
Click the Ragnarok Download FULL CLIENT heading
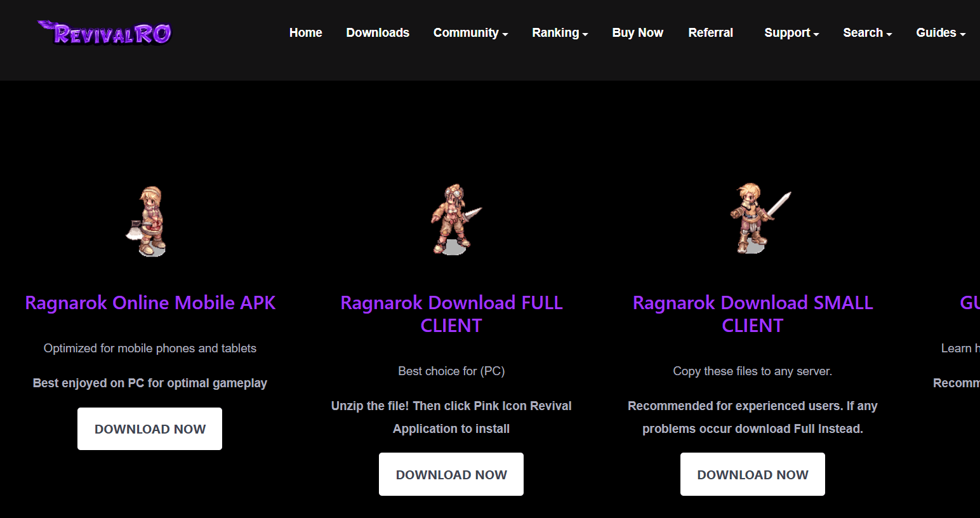tap(451, 314)
